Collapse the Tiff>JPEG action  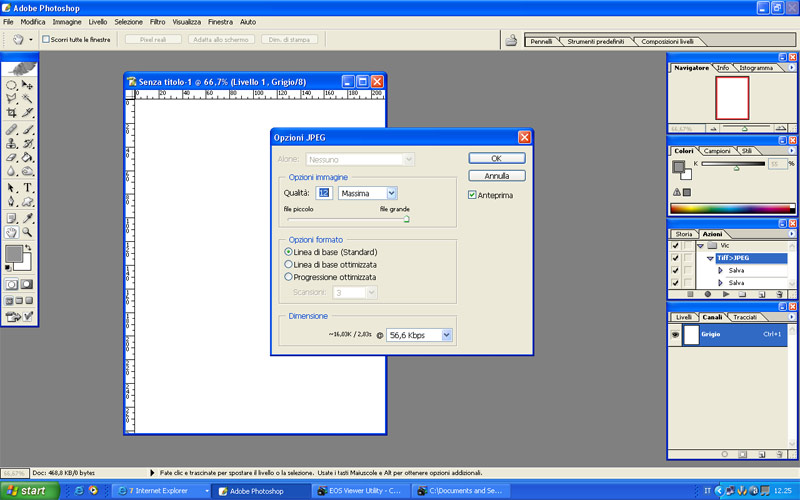[709, 257]
